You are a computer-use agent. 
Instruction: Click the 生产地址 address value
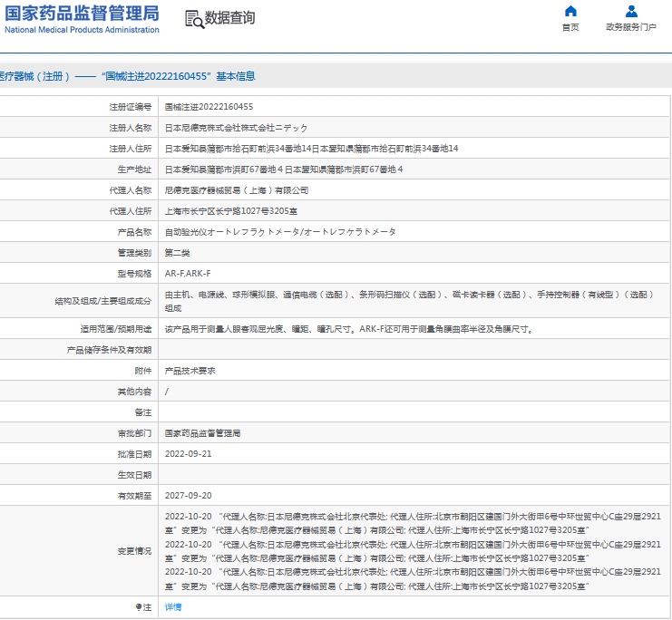click(284, 170)
